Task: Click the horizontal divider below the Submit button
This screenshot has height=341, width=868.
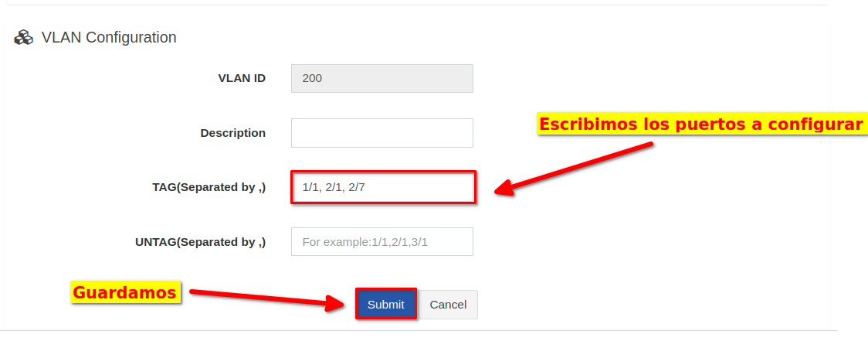Action: click(x=417, y=331)
